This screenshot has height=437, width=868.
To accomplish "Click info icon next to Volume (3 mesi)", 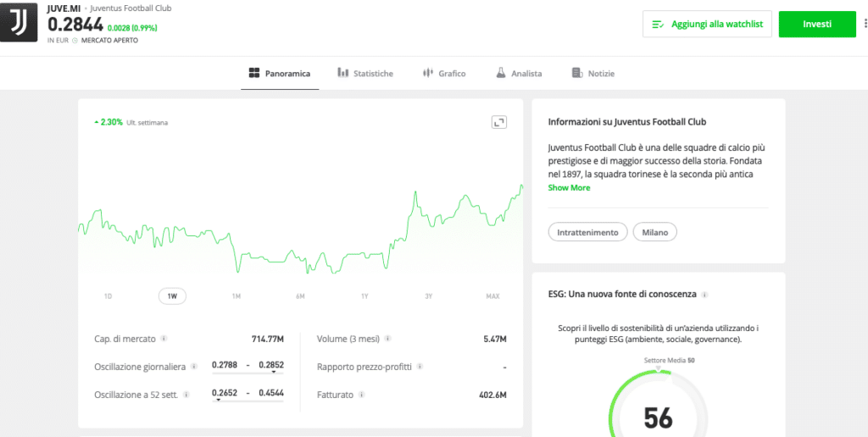I will (387, 339).
